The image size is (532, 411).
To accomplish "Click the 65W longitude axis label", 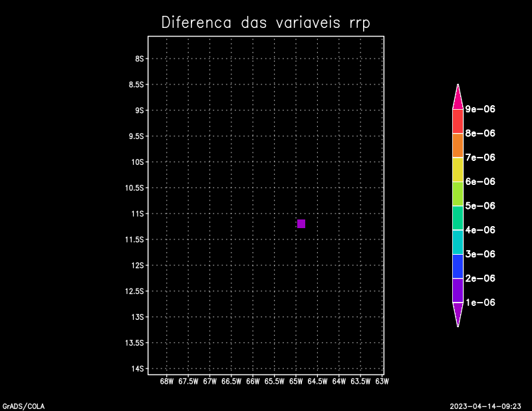I will 295,382.
